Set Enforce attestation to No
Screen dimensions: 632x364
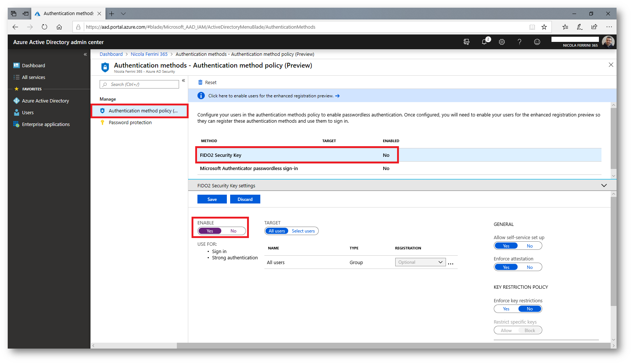point(529,267)
